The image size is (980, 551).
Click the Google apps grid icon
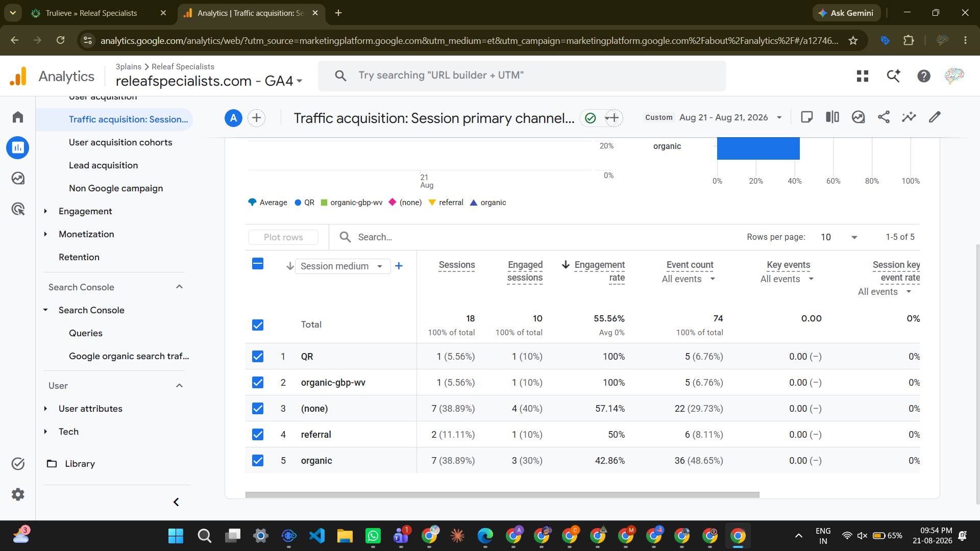[x=863, y=76]
